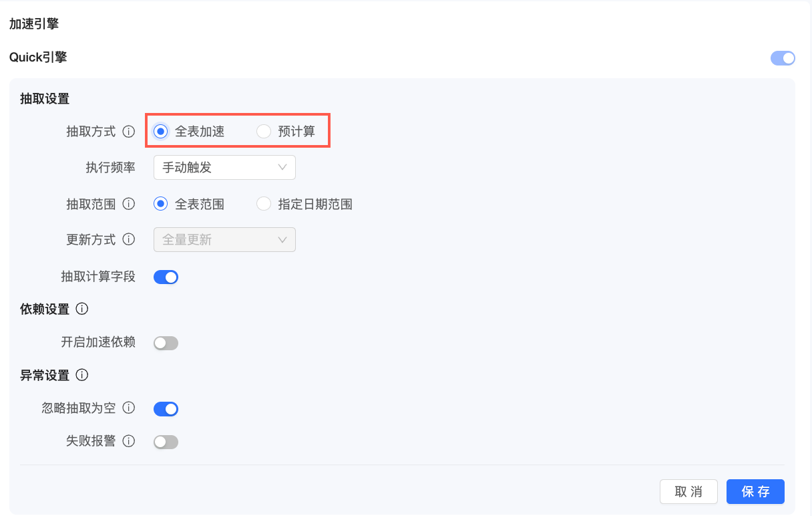Click info icon next to 异常设置
812x516 pixels.
(x=82, y=375)
